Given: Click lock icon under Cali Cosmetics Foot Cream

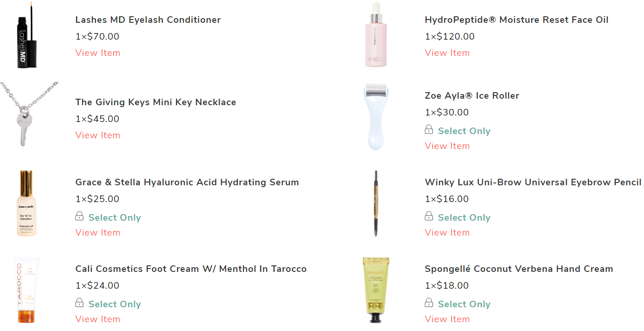Looking at the screenshot, I should tap(79, 303).
